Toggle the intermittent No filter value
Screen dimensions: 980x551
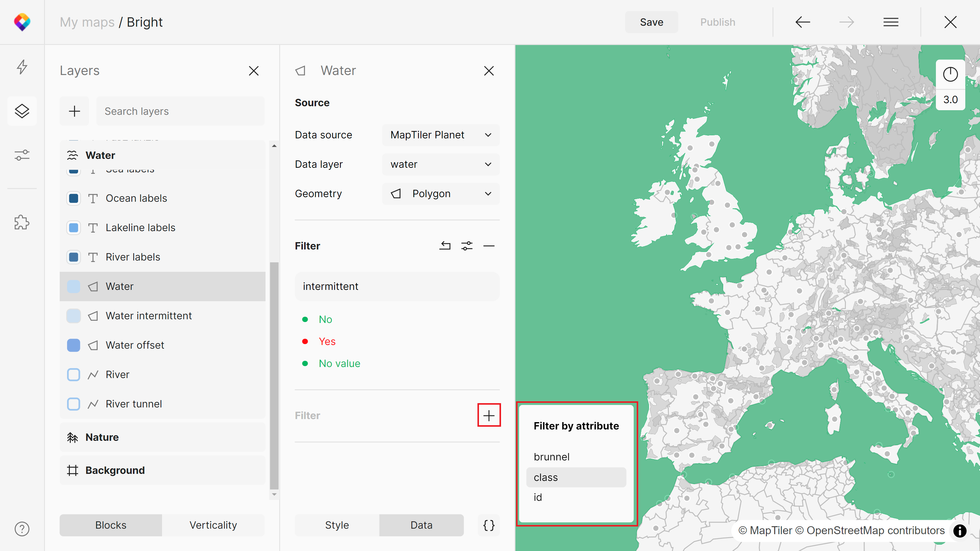coord(325,319)
